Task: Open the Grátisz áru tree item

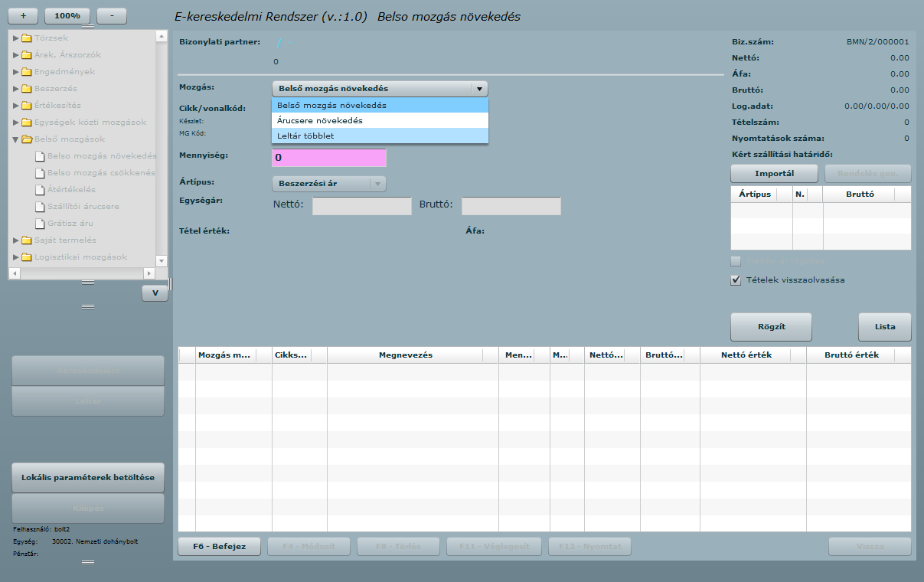Action: click(x=70, y=223)
